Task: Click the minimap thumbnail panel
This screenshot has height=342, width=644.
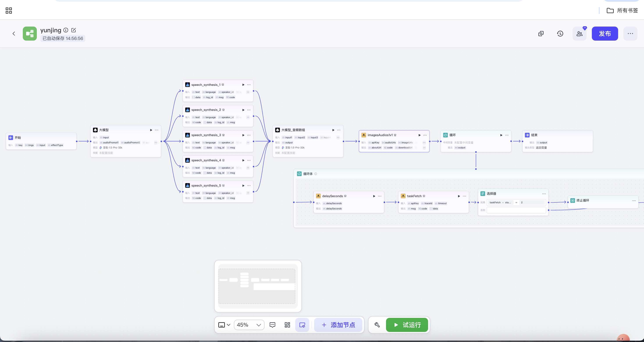Action: coord(258,286)
